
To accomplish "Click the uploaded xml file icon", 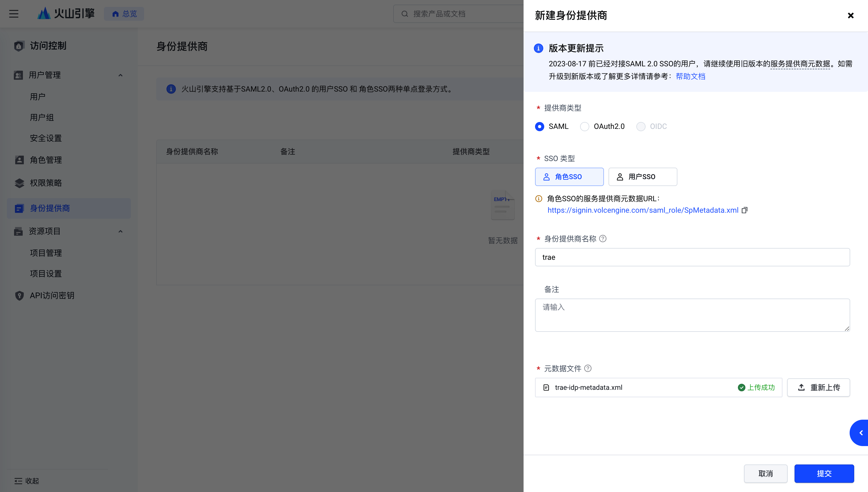I will (x=546, y=388).
